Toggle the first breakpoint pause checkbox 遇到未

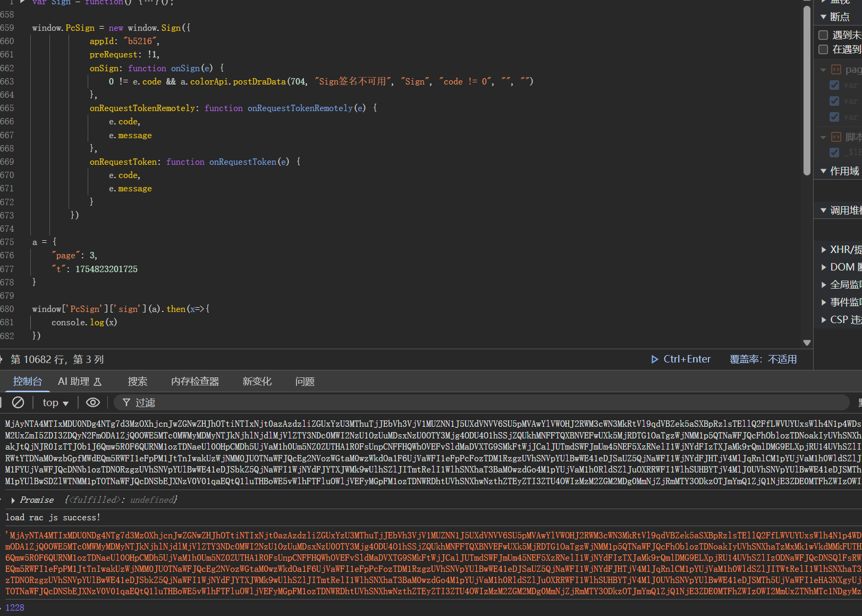(823, 35)
